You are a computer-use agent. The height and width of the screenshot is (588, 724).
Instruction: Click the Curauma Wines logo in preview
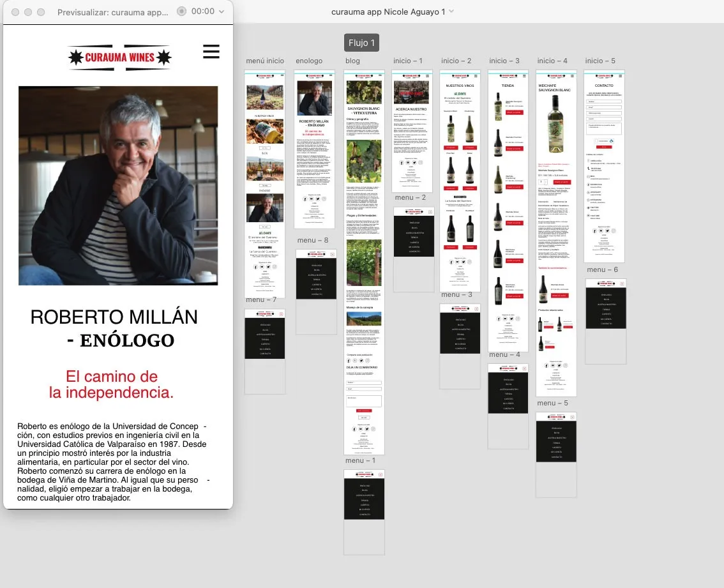click(120, 58)
